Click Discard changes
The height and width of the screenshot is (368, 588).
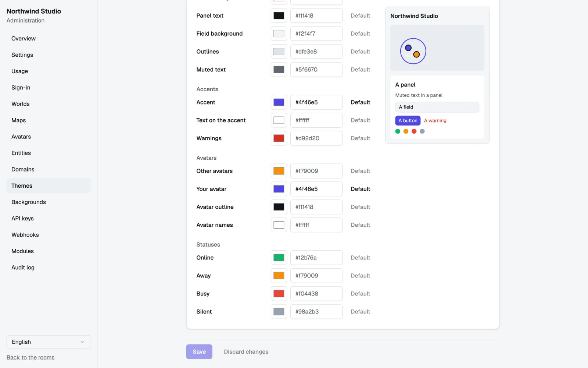click(x=246, y=352)
